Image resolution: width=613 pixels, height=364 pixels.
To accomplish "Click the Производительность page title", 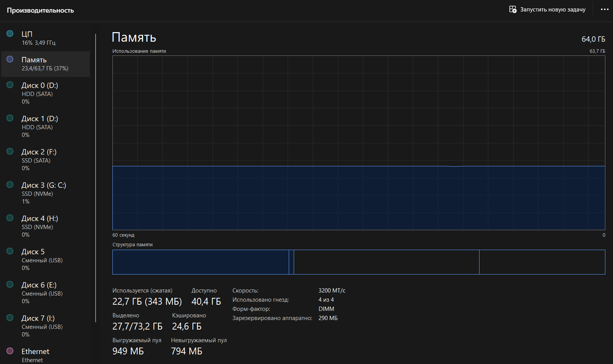I will tap(40, 10).
